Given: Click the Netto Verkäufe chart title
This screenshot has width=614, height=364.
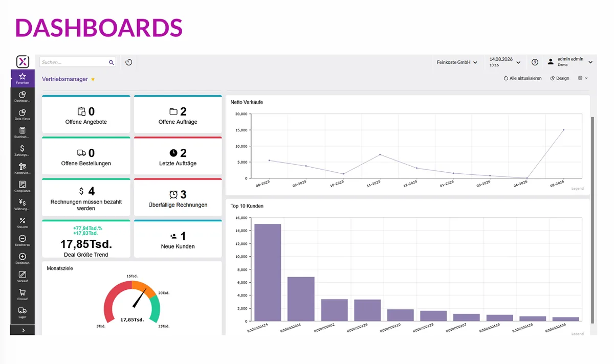Looking at the screenshot, I should click(x=247, y=102).
